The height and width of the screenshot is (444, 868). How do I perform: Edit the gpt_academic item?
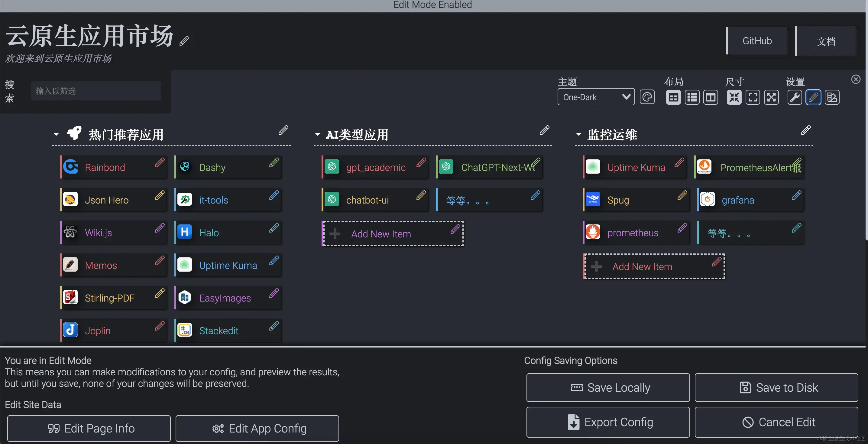pyautogui.click(x=421, y=162)
